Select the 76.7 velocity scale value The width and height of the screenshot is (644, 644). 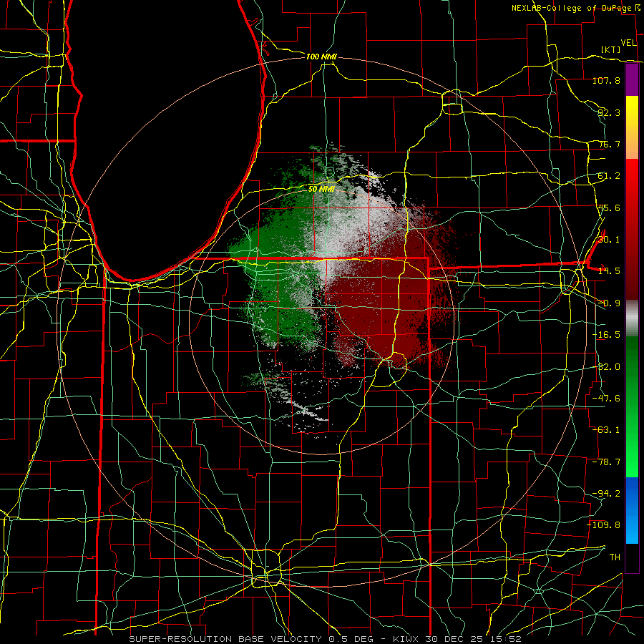click(609, 144)
